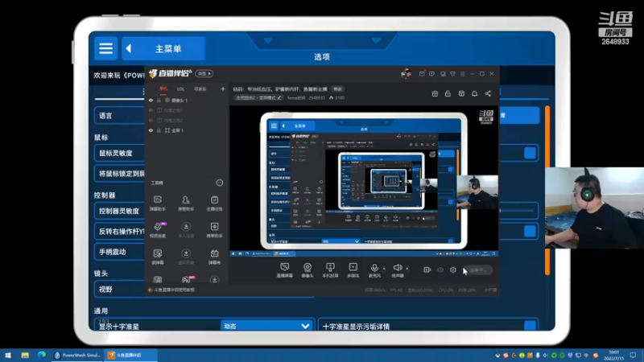Open File Explorer from the taskbar
Image resolution: width=644 pixels, height=362 pixels.
pos(25,355)
